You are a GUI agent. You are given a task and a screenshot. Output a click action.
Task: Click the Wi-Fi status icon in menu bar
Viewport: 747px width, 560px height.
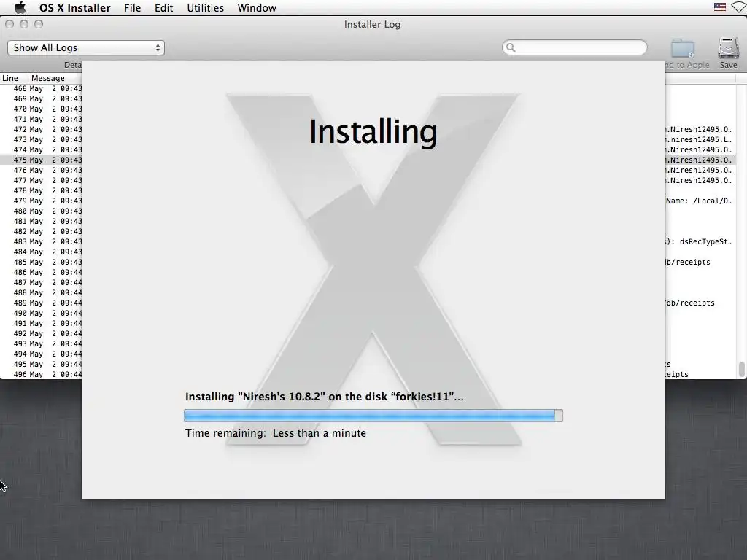pyautogui.click(x=739, y=7)
